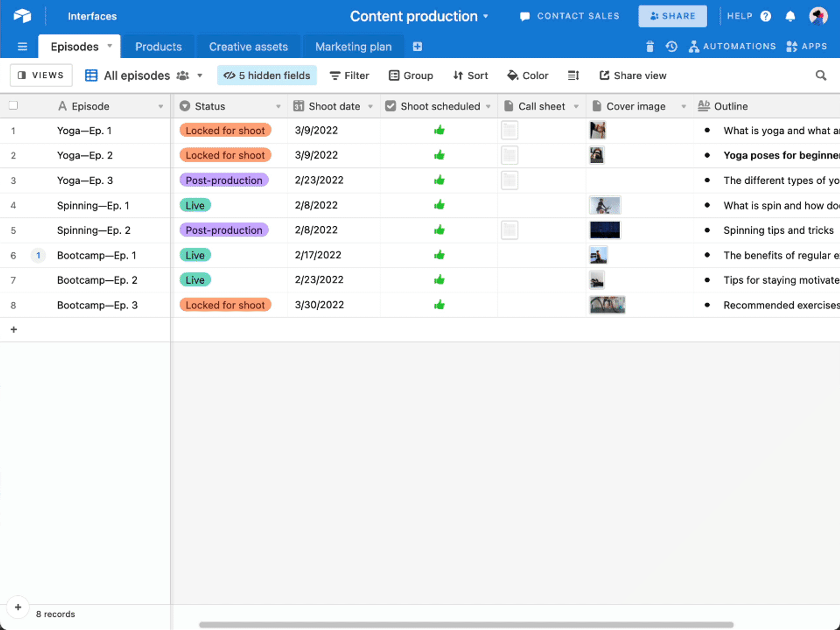Open cover image thumbnail for Bootcamp—Ep. 3
The image size is (840, 630).
coord(607,305)
